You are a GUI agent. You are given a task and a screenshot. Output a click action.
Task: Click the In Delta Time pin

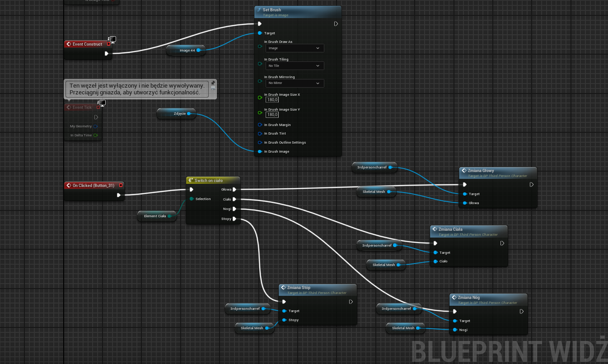tap(95, 135)
